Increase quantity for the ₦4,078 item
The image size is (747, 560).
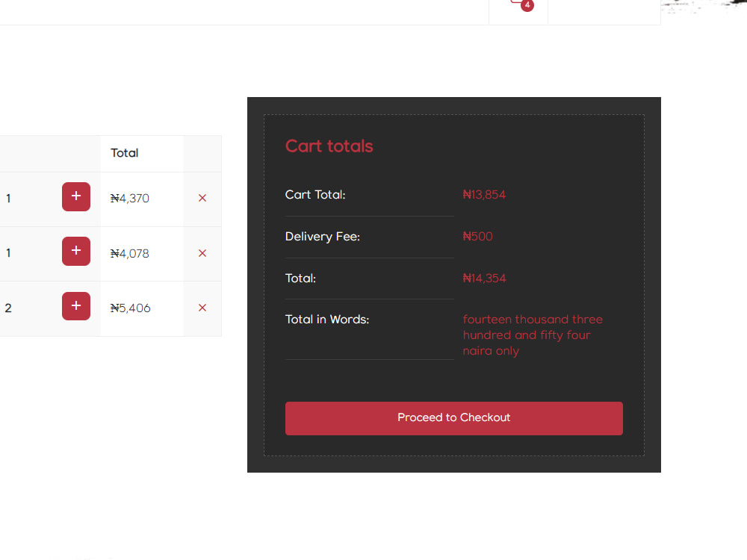coord(76,251)
